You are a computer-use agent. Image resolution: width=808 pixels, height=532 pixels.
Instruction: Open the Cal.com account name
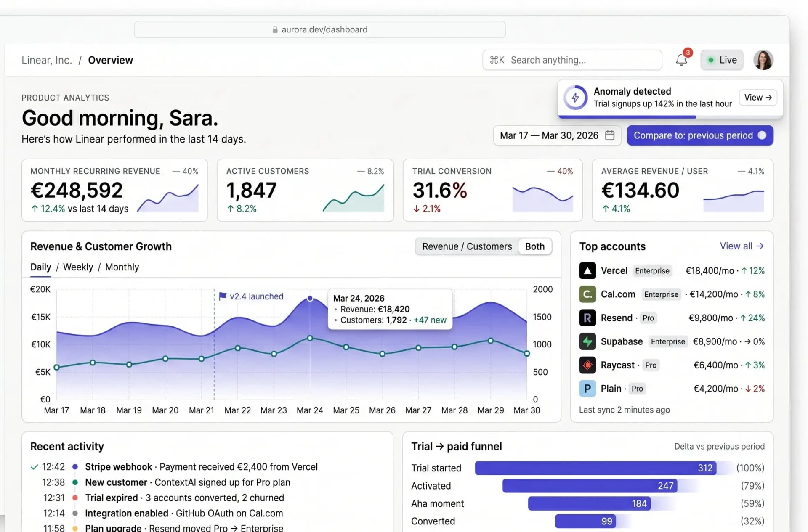618,294
